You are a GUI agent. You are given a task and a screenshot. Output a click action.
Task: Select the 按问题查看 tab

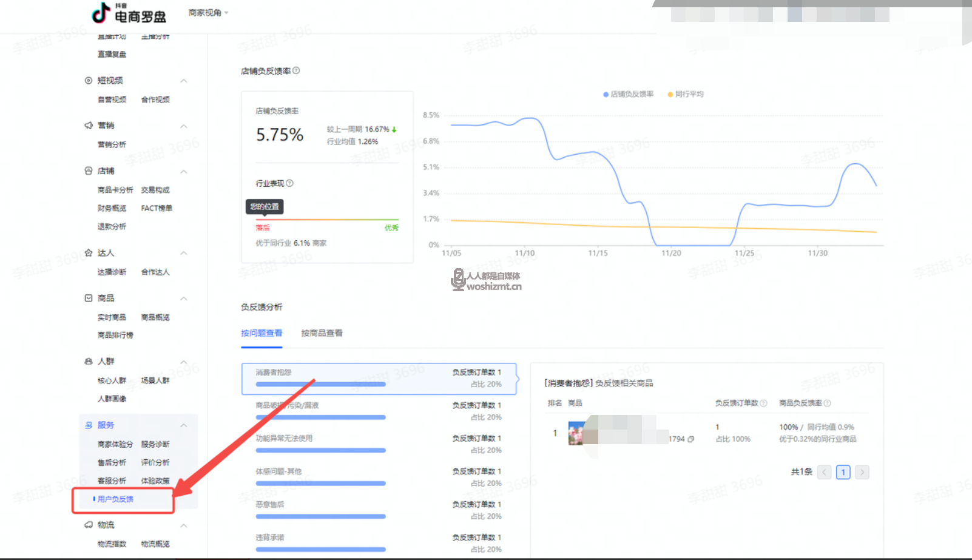pyautogui.click(x=262, y=333)
